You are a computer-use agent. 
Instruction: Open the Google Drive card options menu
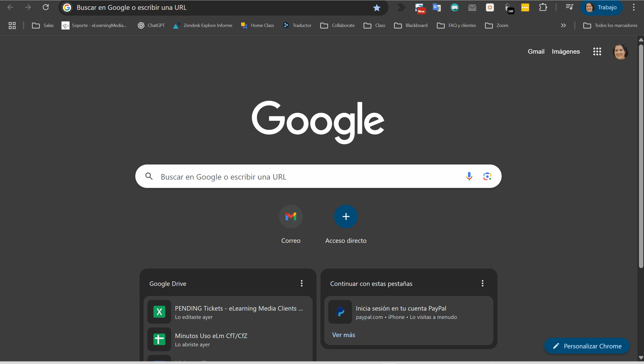point(302,283)
